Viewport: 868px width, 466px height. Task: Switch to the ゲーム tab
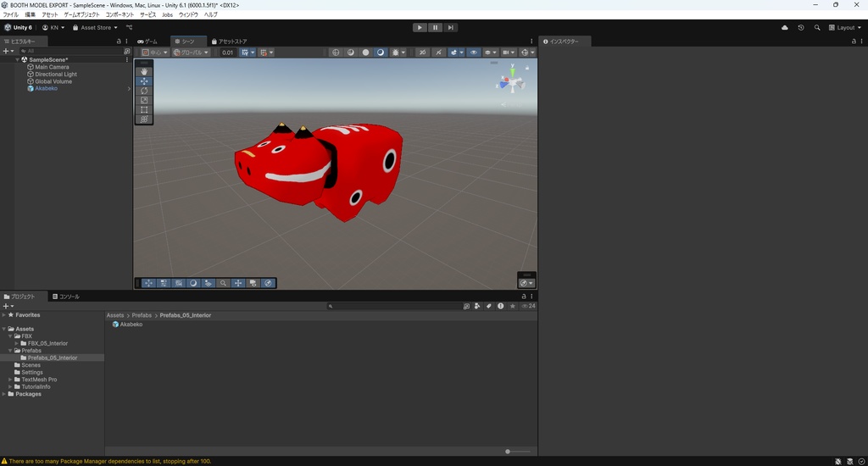pyautogui.click(x=147, y=41)
